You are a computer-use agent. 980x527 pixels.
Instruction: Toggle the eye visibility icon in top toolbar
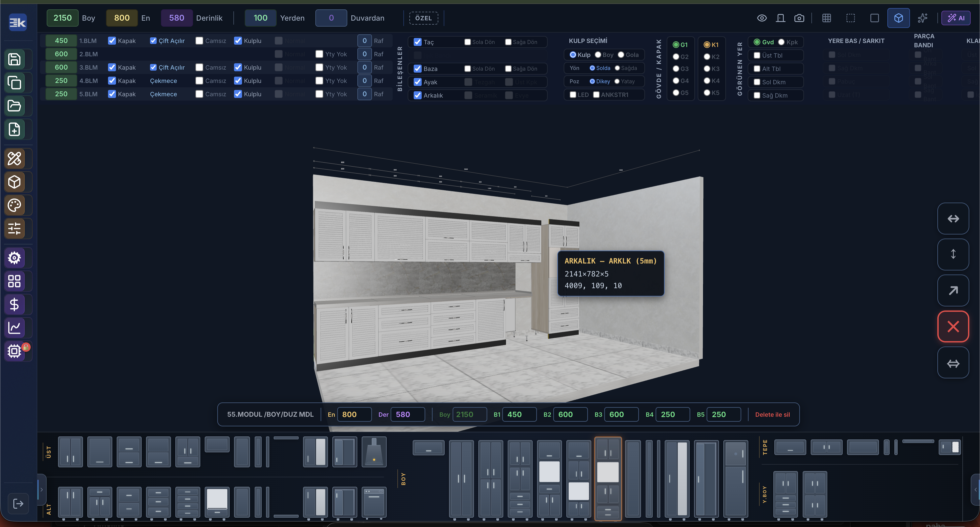pos(762,18)
